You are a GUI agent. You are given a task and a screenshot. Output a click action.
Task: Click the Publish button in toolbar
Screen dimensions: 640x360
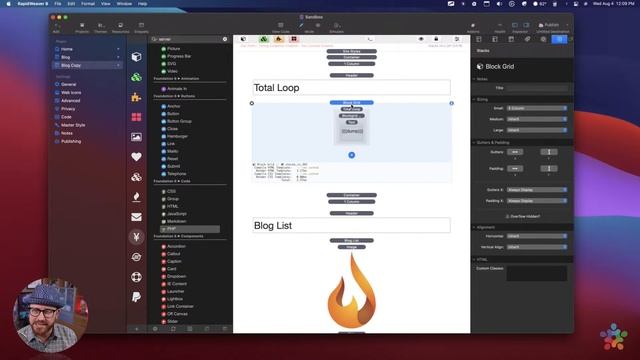(x=549, y=25)
